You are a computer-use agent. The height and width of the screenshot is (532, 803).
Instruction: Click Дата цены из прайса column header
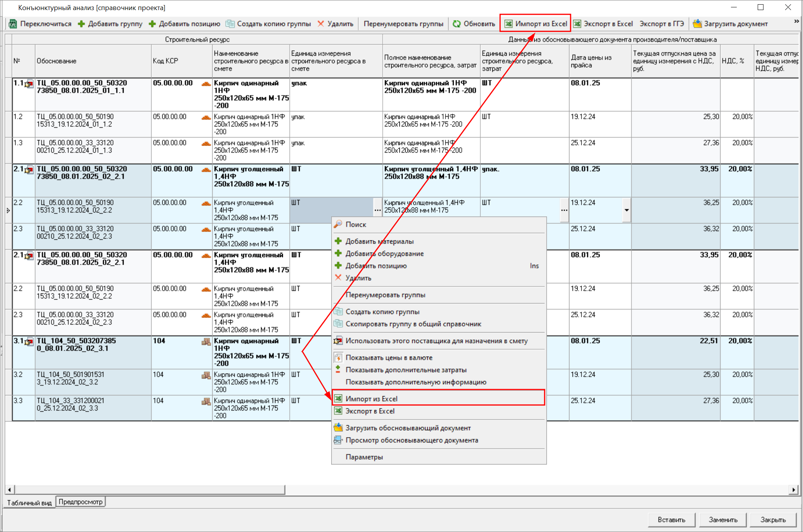(x=600, y=61)
